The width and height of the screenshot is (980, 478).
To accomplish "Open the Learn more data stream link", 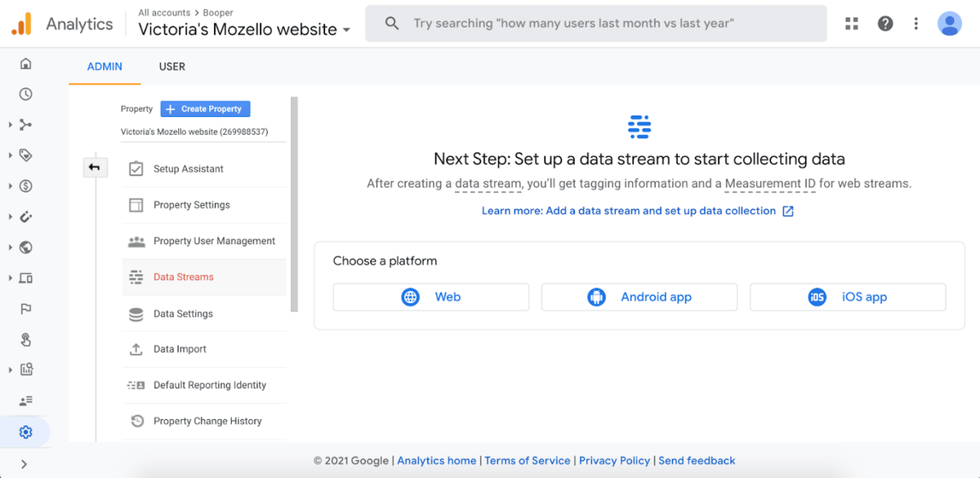I will tap(637, 211).
